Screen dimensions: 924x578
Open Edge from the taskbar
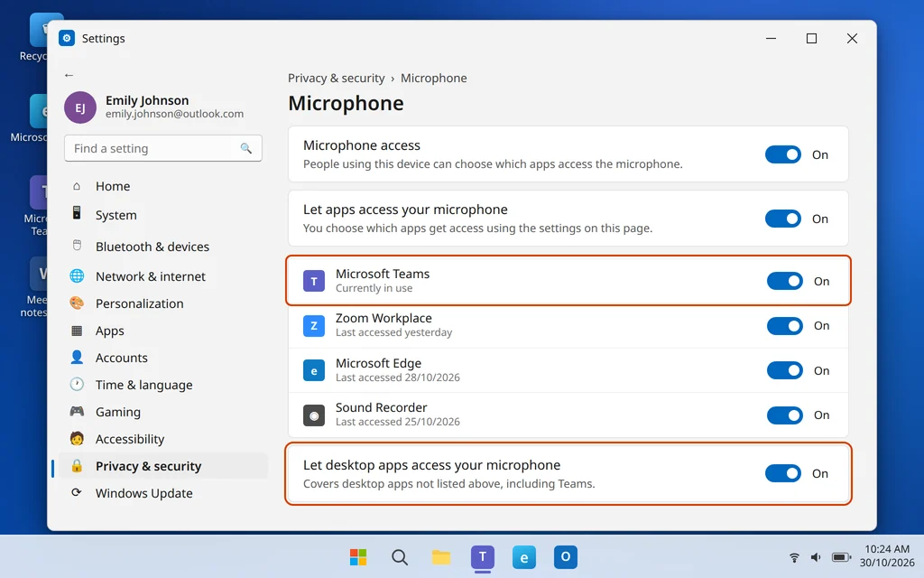click(x=524, y=556)
